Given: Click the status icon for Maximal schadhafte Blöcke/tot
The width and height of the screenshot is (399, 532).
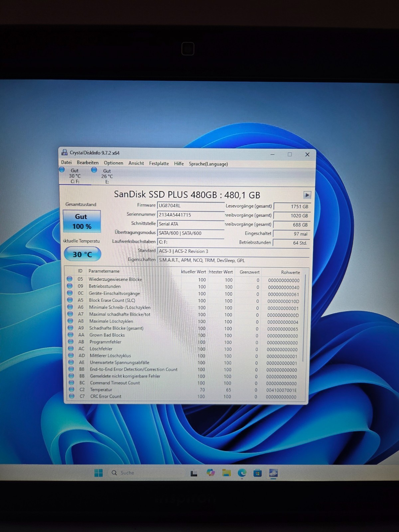Looking at the screenshot, I should (70, 314).
